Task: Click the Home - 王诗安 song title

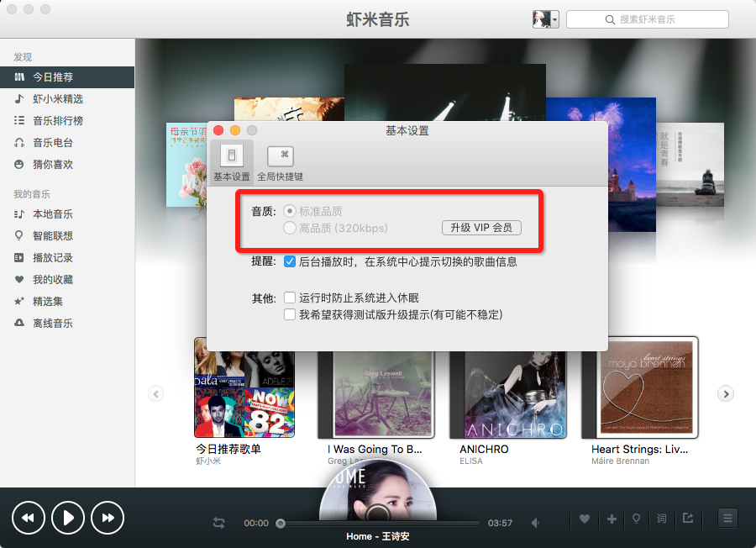Action: (377, 536)
